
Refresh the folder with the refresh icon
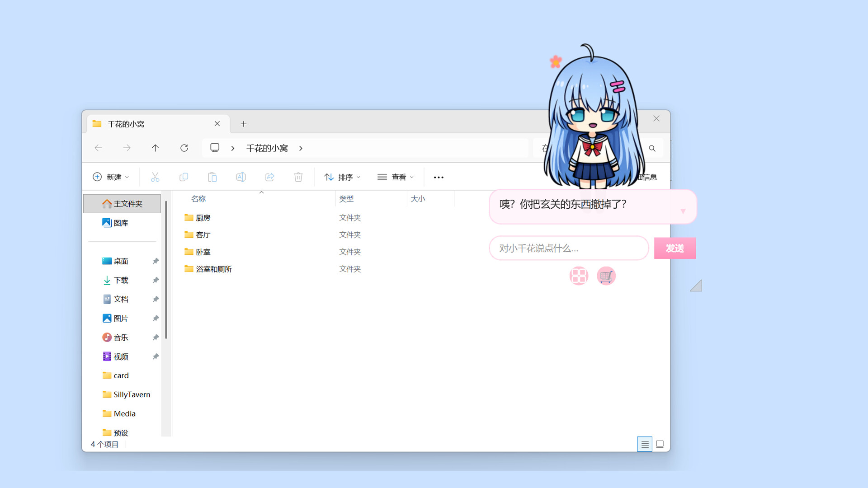(184, 148)
